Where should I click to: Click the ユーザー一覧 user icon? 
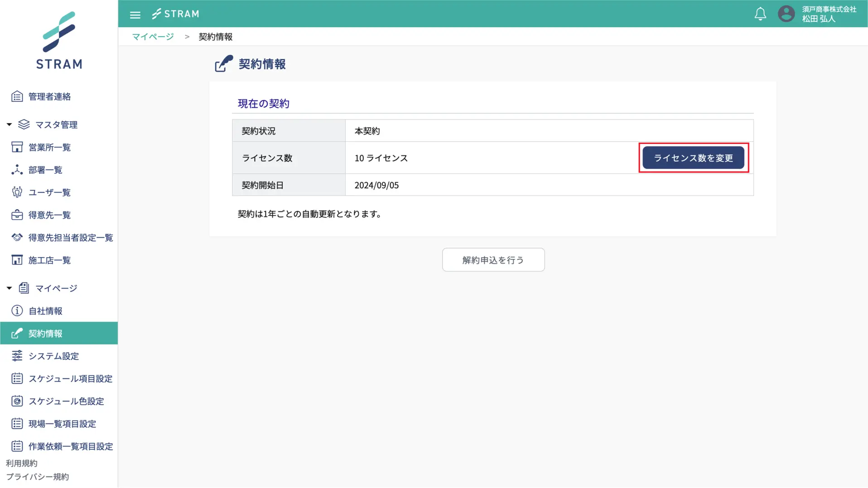point(17,192)
